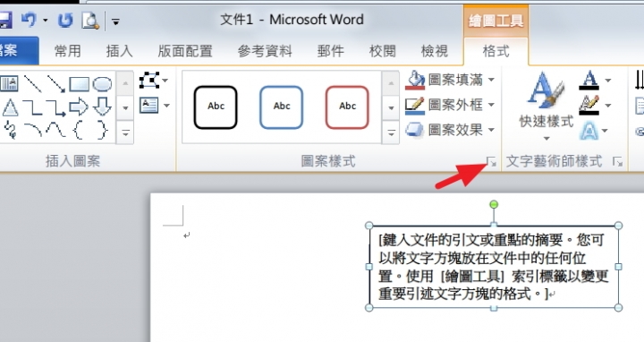Click the green rotation handle of text box
644x342 pixels.
[494, 204]
